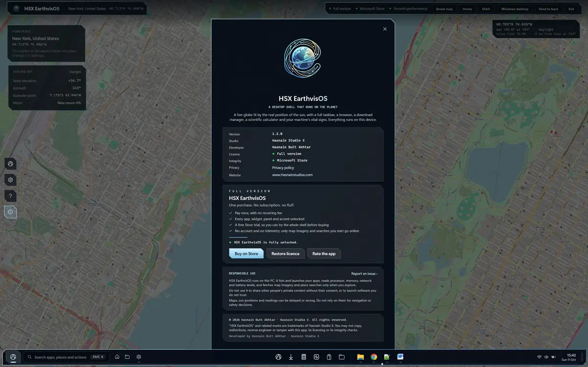Launch Microsoft Word from taskbar
This screenshot has height=367, width=588.
(400, 357)
